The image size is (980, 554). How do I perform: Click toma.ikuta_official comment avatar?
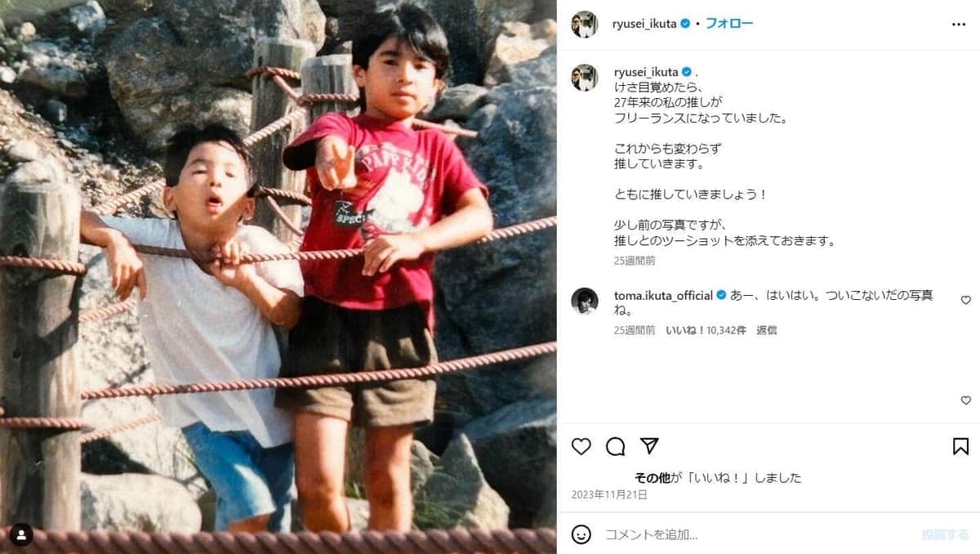(584, 301)
